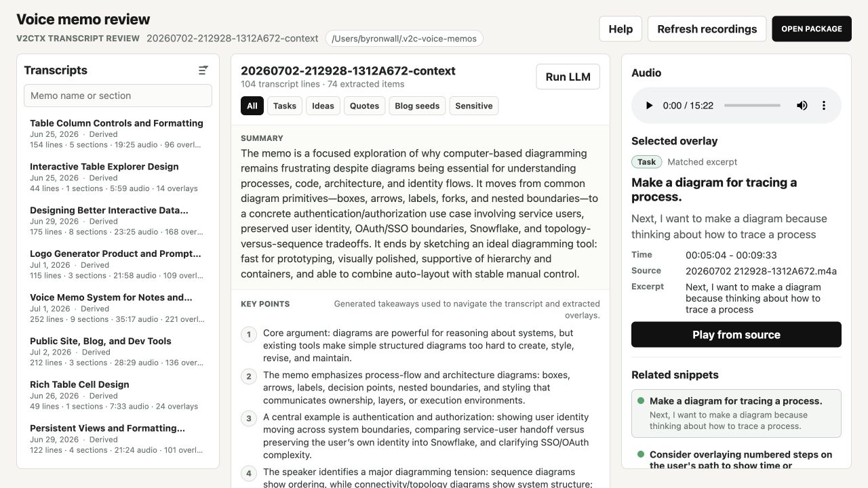Click '104 transcript lines · 74 extracted items' text
This screenshot has width=868, height=488.
point(322,84)
